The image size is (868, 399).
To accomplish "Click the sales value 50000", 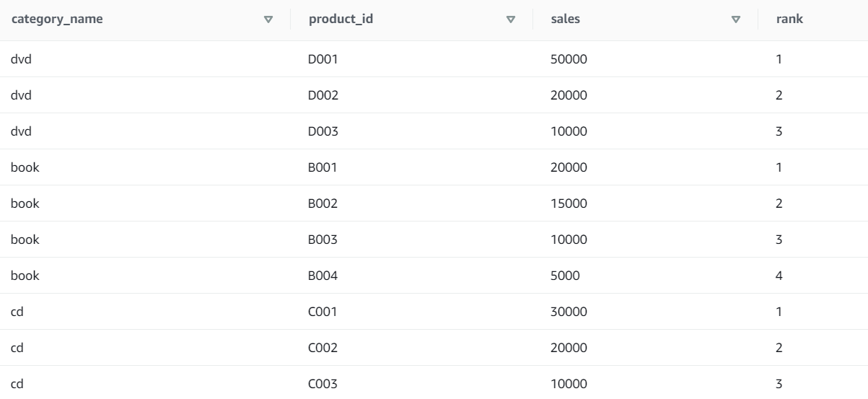I will (x=569, y=59).
